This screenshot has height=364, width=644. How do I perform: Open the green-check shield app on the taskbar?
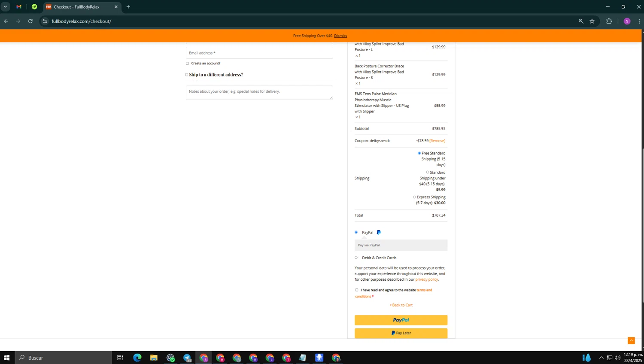[170, 358]
